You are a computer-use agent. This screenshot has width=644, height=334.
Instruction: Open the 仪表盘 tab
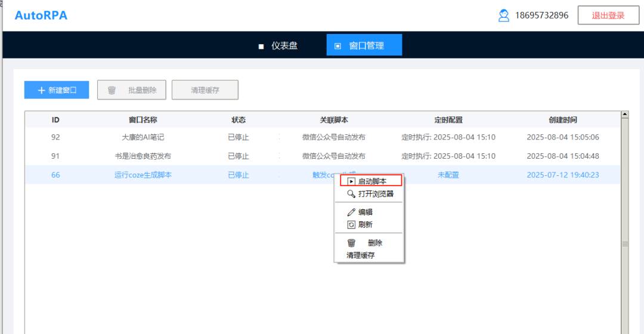point(278,45)
